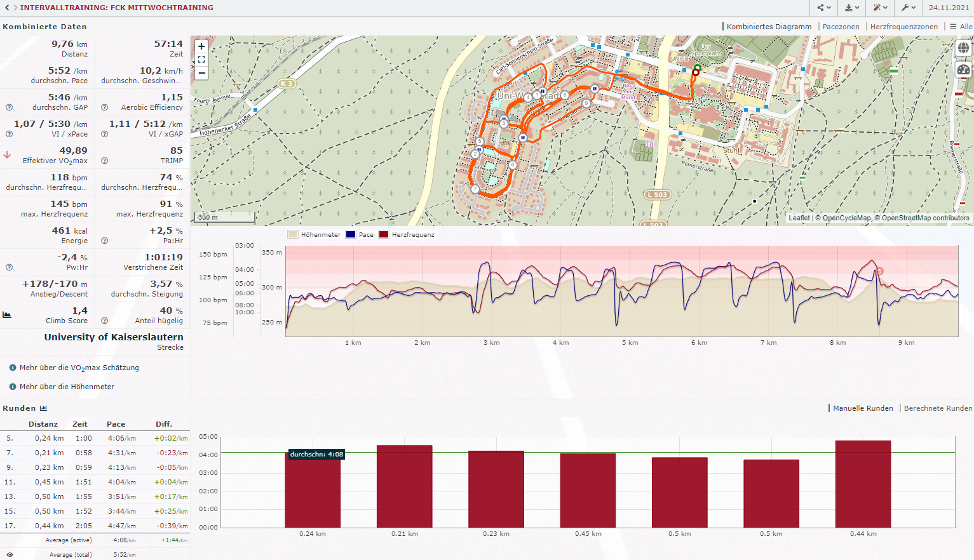This screenshot has width=974, height=560.
Task: Click the Runden chart icon
Action: 44,408
